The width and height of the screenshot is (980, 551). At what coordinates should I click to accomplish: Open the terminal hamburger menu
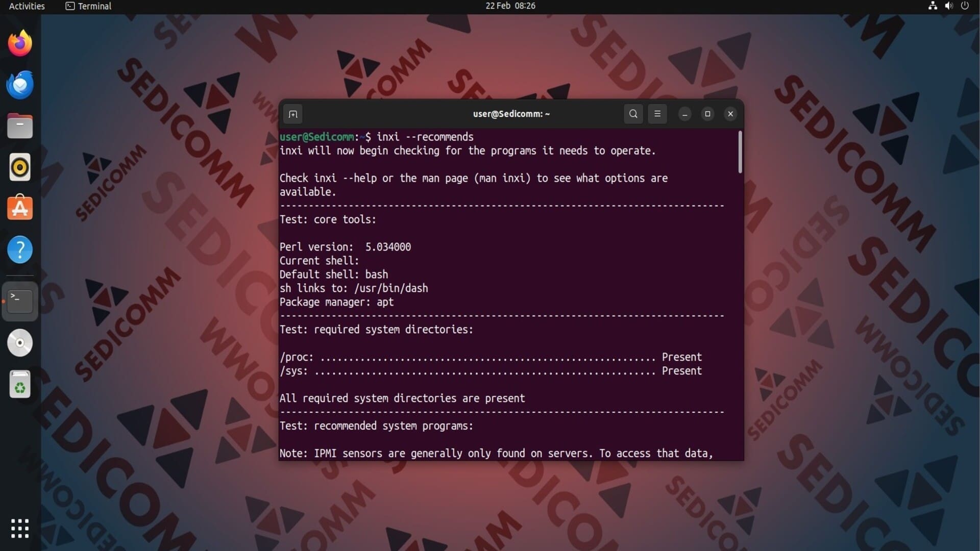pyautogui.click(x=657, y=114)
